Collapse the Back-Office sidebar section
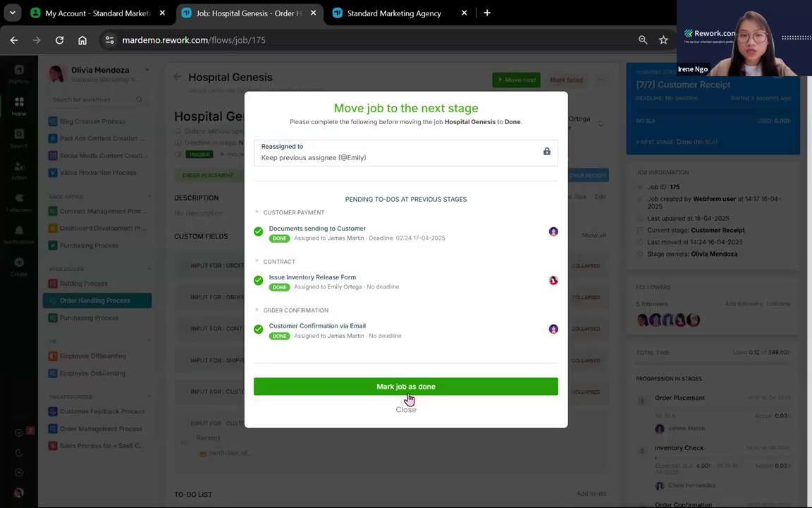 click(x=149, y=196)
